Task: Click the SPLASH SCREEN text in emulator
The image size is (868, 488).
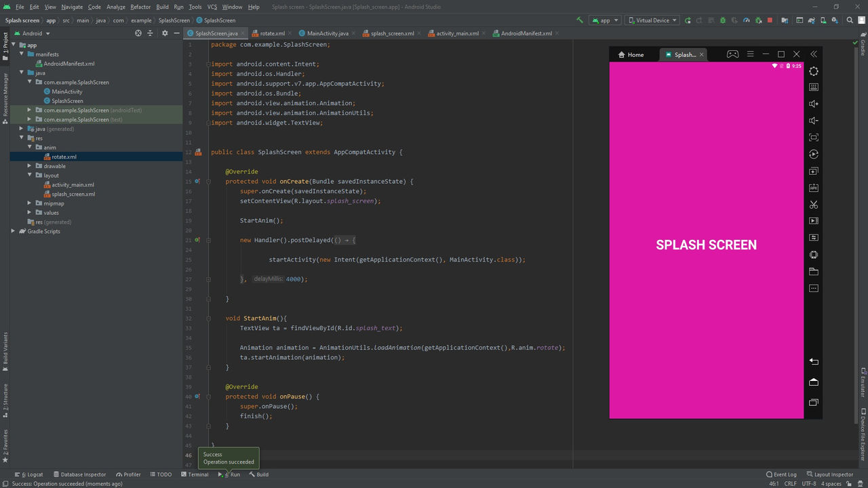Action: click(706, 245)
